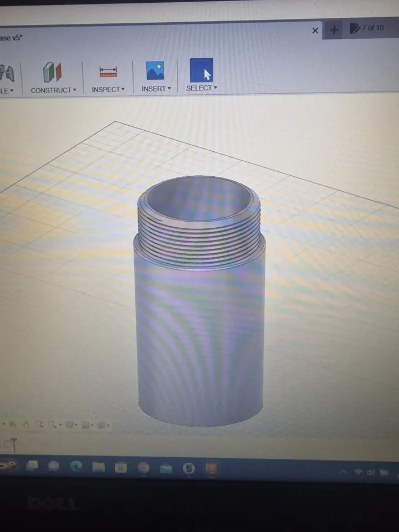Click the timeline feature icon at bottom left
399x532 pixels.
click(x=11, y=445)
